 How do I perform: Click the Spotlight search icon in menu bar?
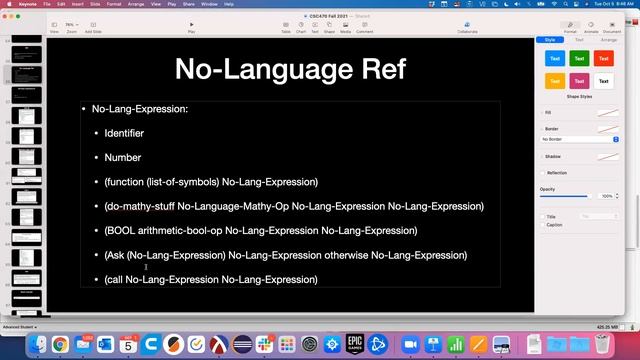tap(565, 4)
